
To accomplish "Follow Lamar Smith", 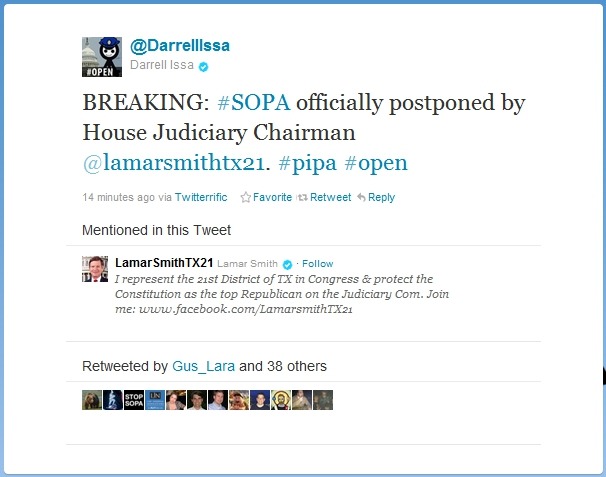I will [x=317, y=264].
